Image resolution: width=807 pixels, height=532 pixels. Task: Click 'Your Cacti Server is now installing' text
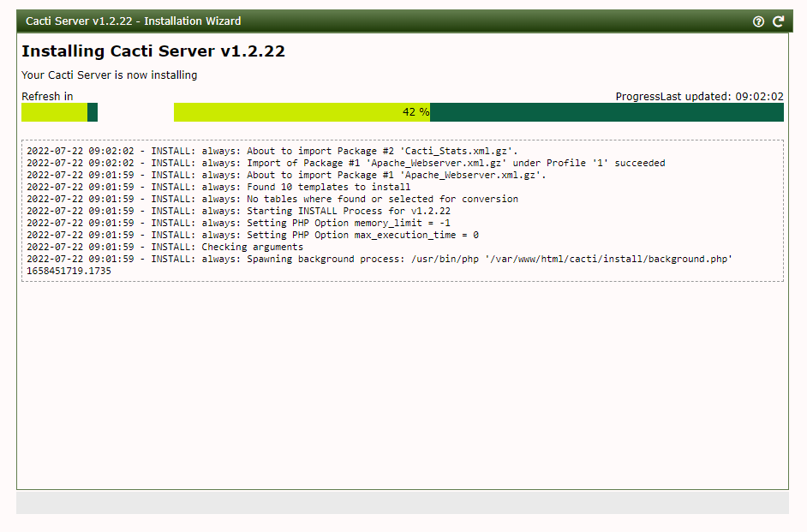click(x=109, y=75)
